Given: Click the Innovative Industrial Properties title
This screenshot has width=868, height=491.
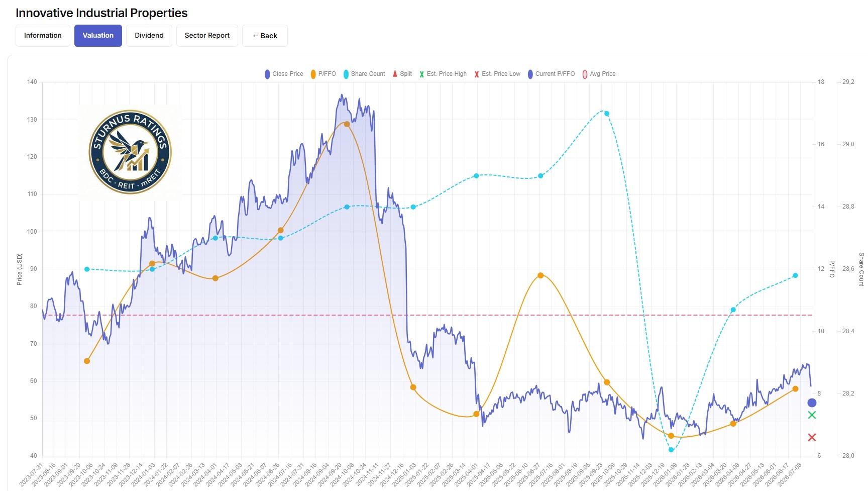Looking at the screenshot, I should coord(101,13).
